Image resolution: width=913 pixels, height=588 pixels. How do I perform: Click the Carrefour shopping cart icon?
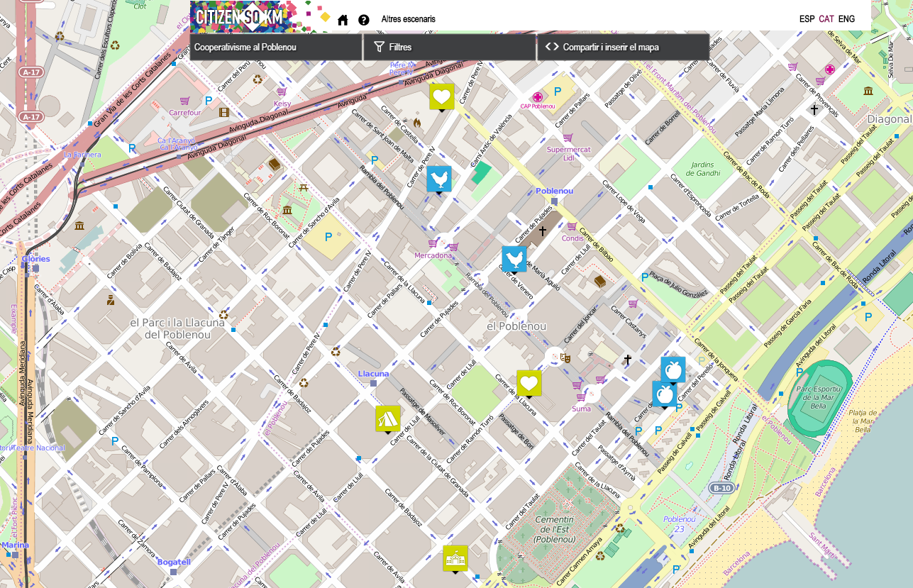(185, 101)
